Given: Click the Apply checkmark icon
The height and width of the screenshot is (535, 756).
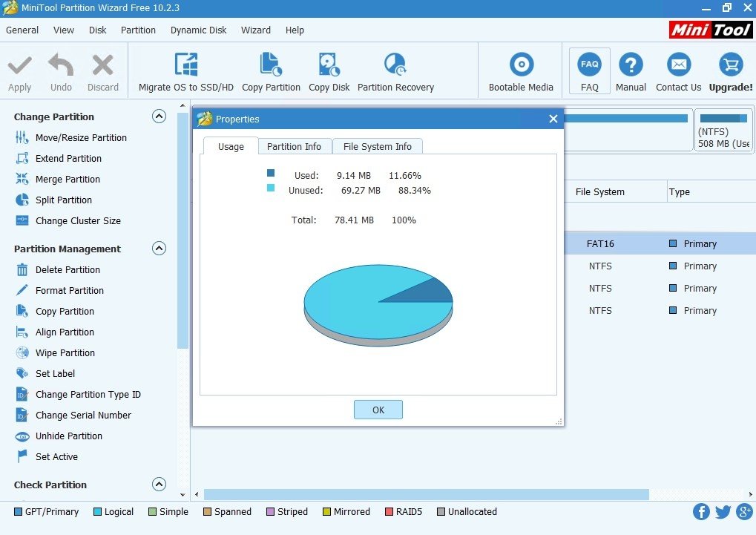Looking at the screenshot, I should (x=20, y=65).
